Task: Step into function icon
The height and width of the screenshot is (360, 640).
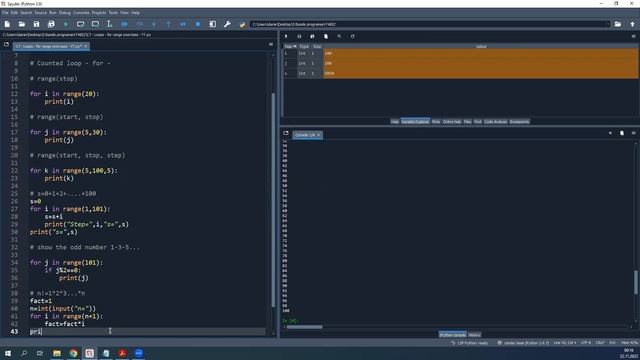Action: click(154, 24)
